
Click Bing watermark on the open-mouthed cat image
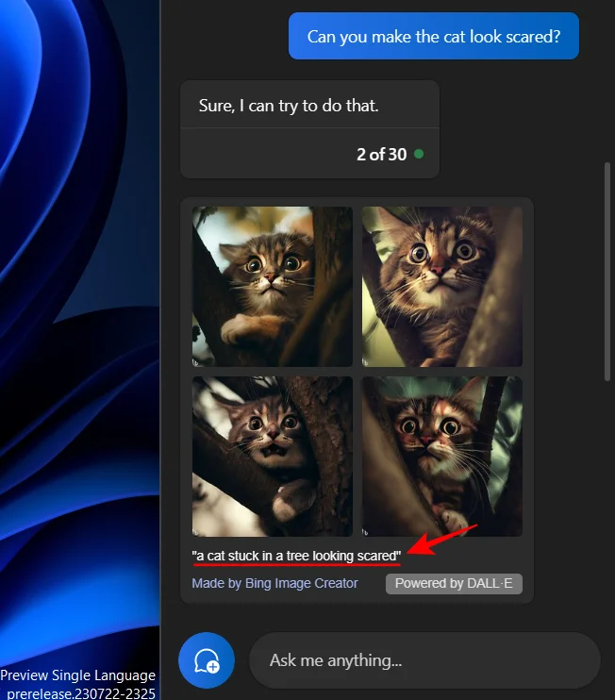pyautogui.click(x=195, y=532)
